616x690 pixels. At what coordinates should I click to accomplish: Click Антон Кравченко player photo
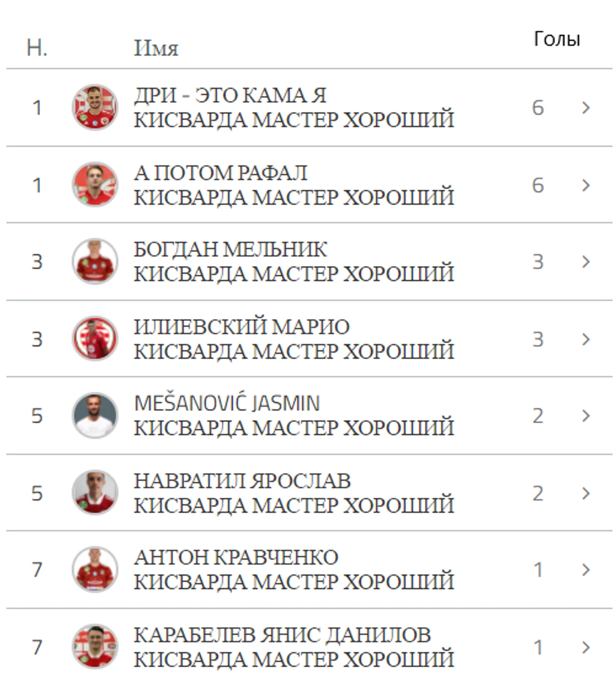(95, 569)
